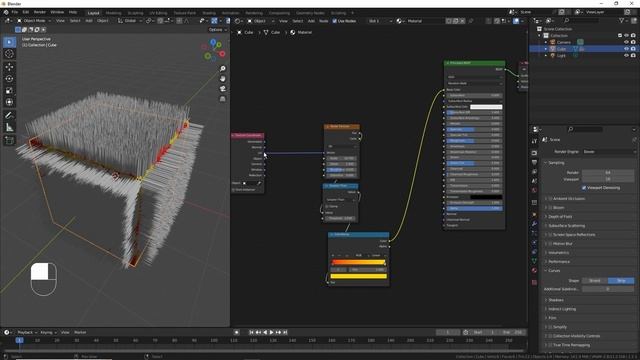Select Strand curve shape button
640x360 pixels.
[x=595, y=280]
